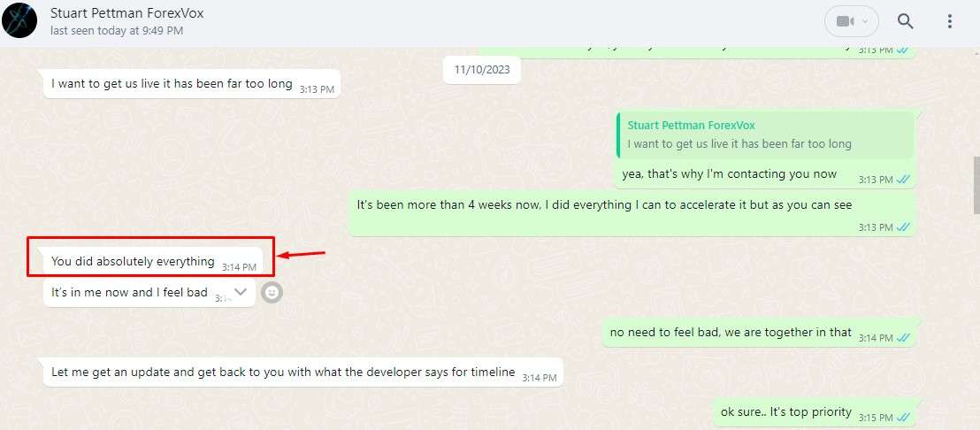Select the message "You did absolutely everything"
The image size is (980, 430).
pyautogui.click(x=150, y=262)
